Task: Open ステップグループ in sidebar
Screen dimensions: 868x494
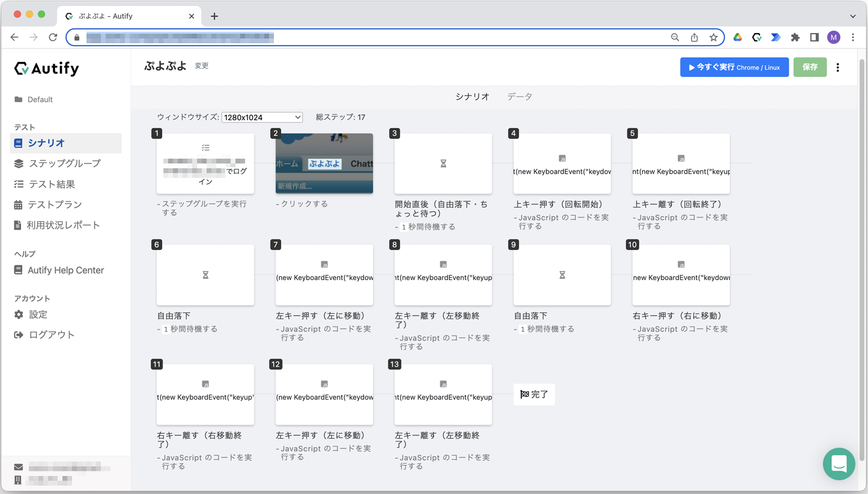Action: (57, 163)
